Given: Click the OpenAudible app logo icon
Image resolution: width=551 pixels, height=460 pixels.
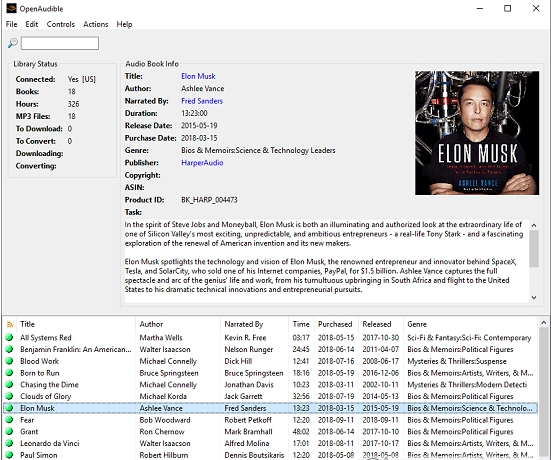Looking at the screenshot, I should click(x=11, y=8).
